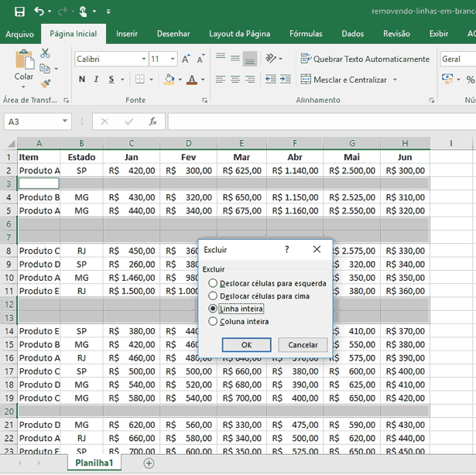Click the Undo arrow icon
The width and height of the screenshot is (476, 475).
[x=39, y=12]
